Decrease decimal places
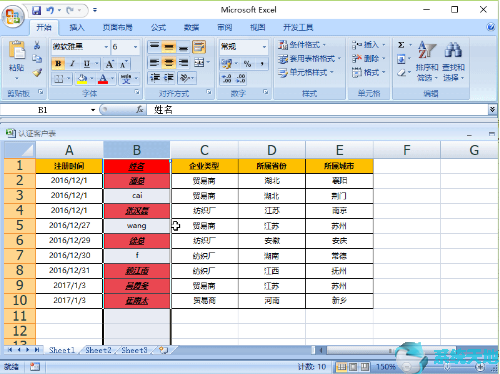The image size is (500, 374). pyautogui.click(x=241, y=79)
